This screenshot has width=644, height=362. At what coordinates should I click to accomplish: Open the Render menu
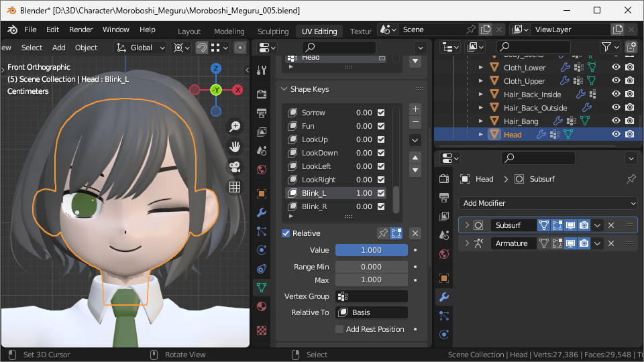(81, 29)
